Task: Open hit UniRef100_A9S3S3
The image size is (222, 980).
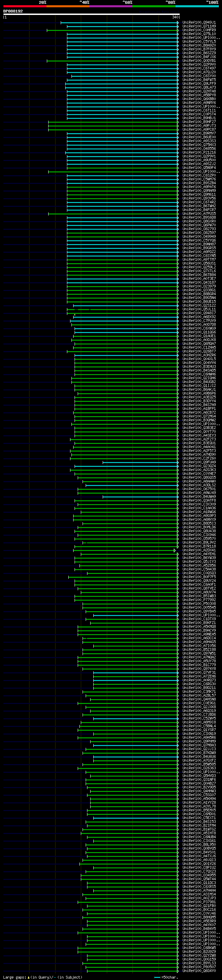Action: (x=199, y=141)
